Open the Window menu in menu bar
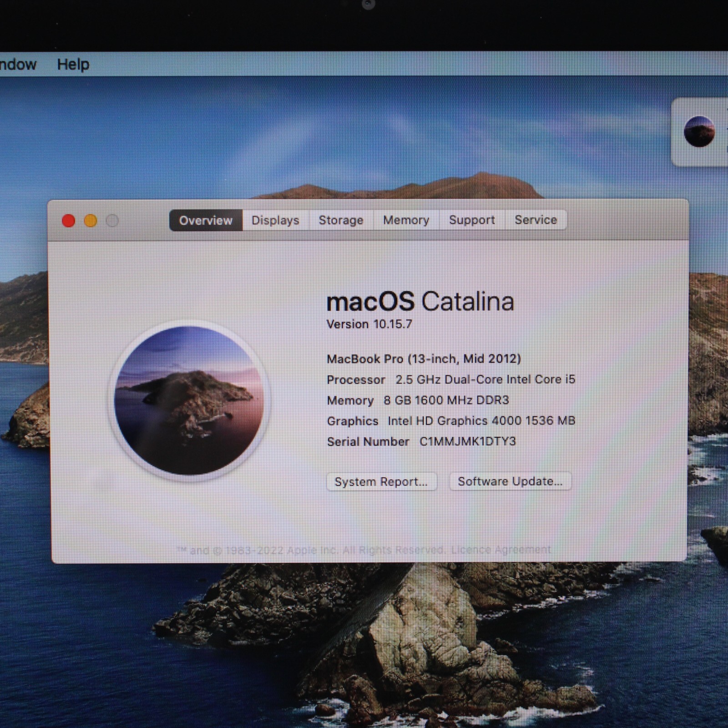Image resolution: width=728 pixels, height=728 pixels. point(17,65)
